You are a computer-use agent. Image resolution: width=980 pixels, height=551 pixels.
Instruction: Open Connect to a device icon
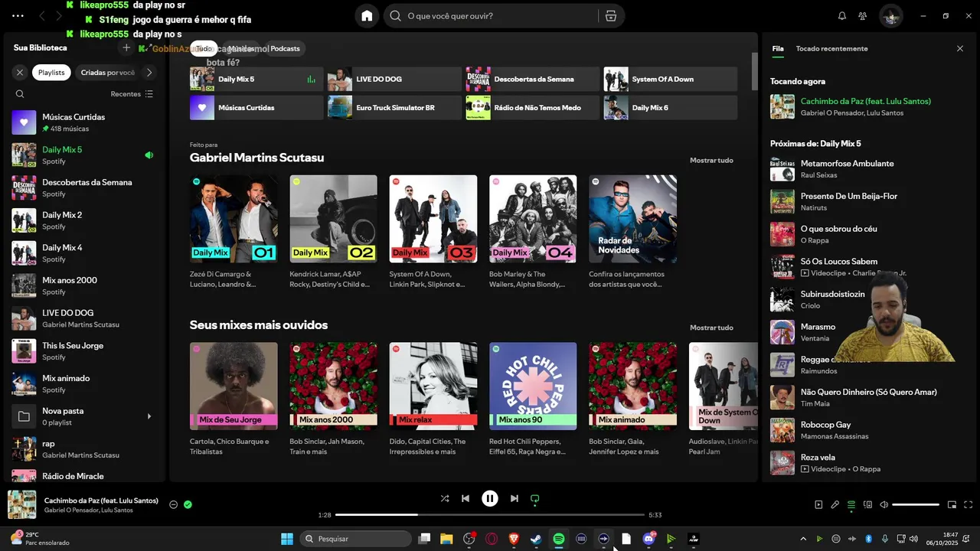pos(867,504)
